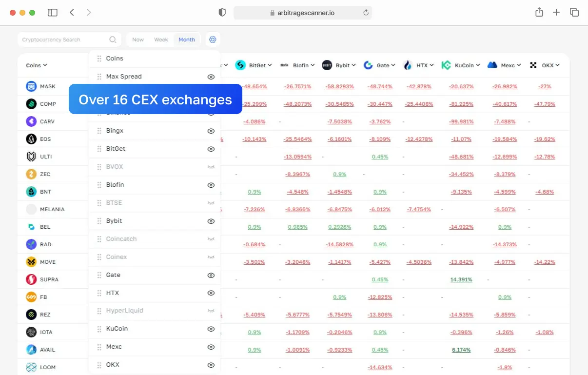Click the FB coin icon

point(31,297)
